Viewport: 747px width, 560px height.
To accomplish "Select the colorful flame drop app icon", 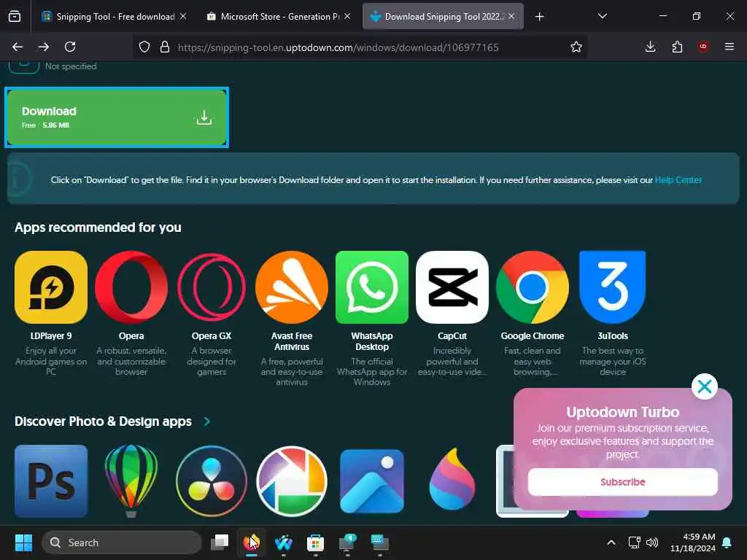I will (452, 479).
